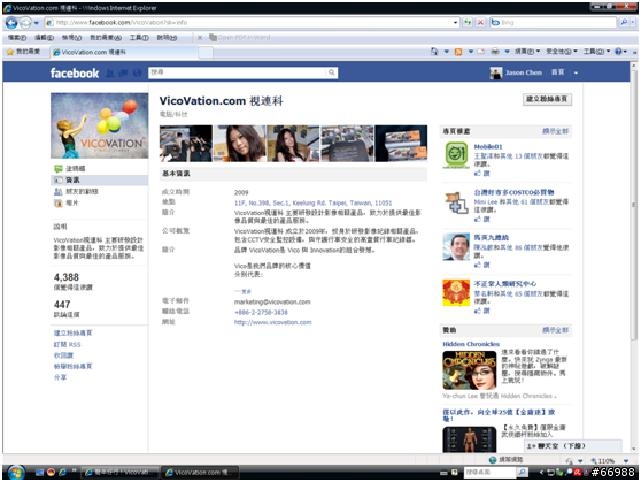Click the Hidden Chronicles ad title
Viewport: 640px width, 480px height.
(471, 344)
